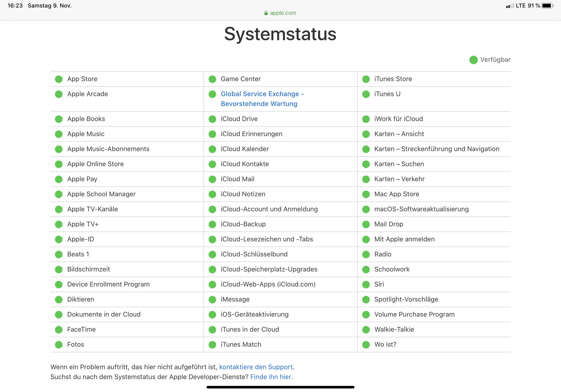Open the Finde ihn hier link
The width and height of the screenshot is (561, 392).
click(x=271, y=377)
